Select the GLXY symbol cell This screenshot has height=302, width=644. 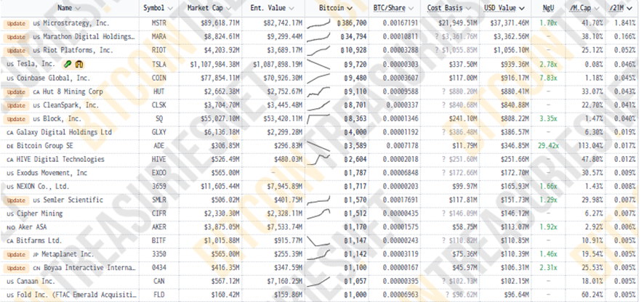coord(159,132)
